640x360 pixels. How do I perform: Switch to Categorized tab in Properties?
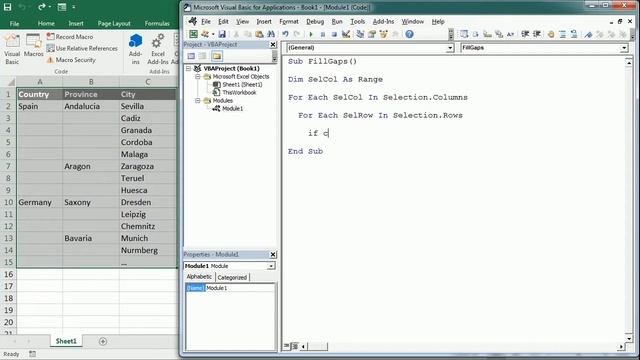click(x=232, y=278)
